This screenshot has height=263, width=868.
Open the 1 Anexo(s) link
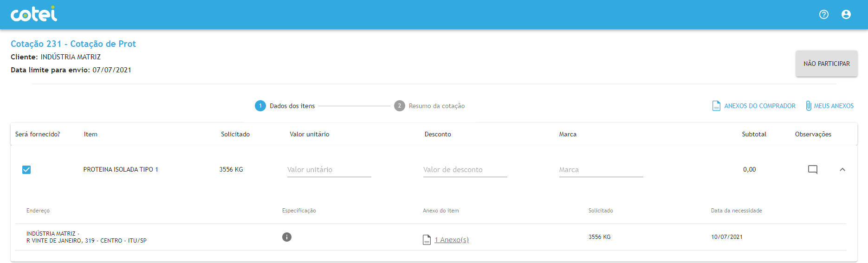pyautogui.click(x=451, y=240)
